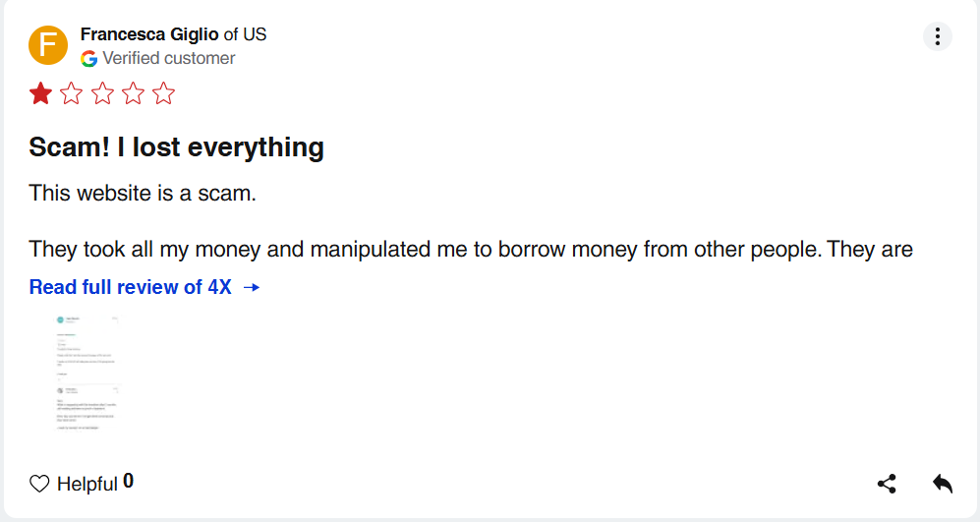Click the fourth empty rating star

click(x=133, y=93)
